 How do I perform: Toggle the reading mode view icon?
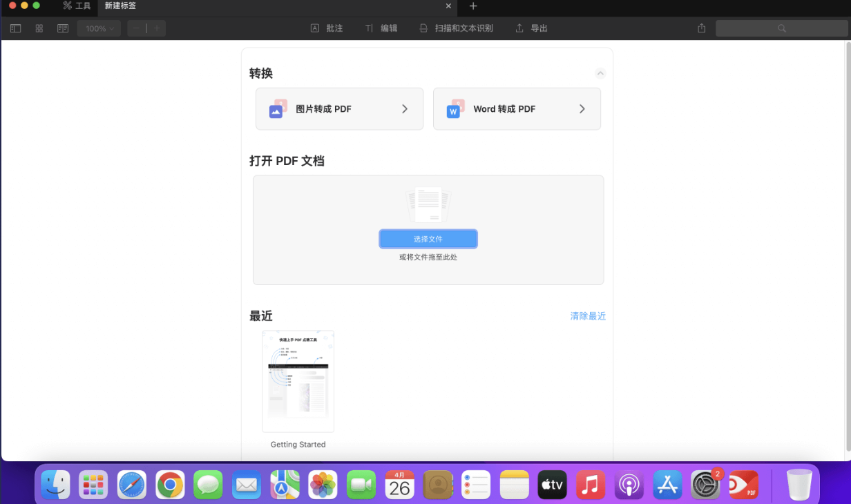pyautogui.click(x=63, y=28)
